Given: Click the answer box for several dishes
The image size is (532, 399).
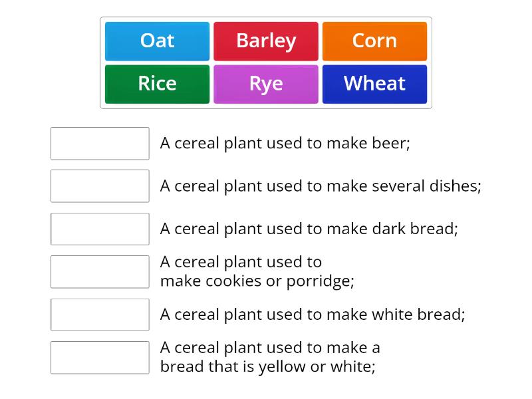Looking at the screenshot, I should click(x=100, y=186).
